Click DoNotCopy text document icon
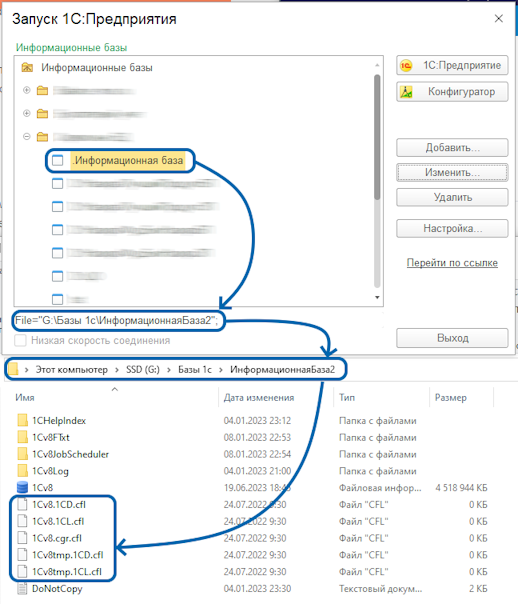The image size is (518, 604). click(22, 588)
